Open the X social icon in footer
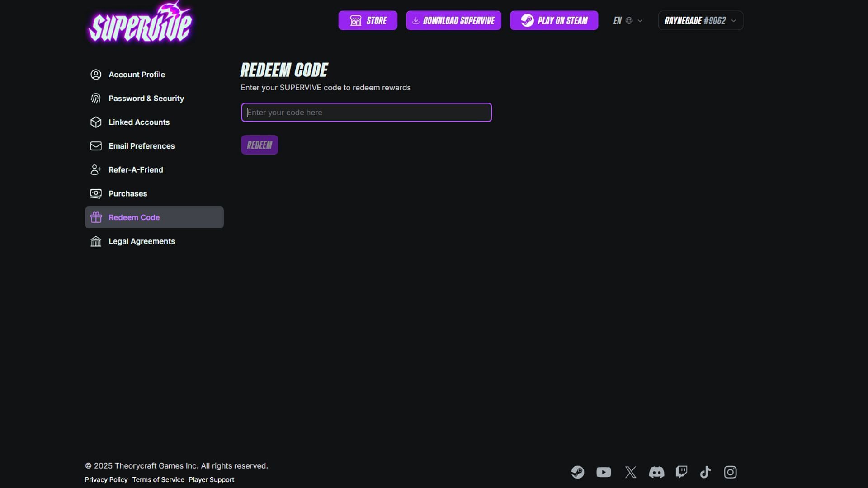Image resolution: width=868 pixels, height=488 pixels. click(630, 472)
